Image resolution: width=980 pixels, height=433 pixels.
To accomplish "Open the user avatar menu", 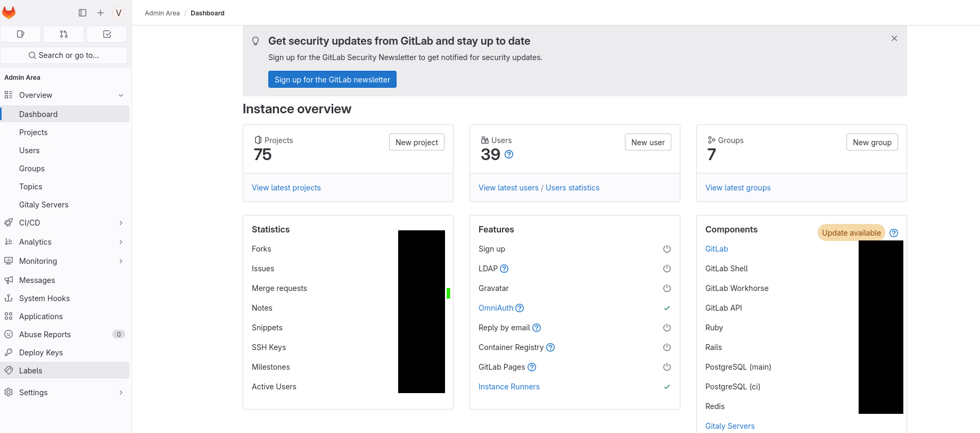I will [119, 13].
